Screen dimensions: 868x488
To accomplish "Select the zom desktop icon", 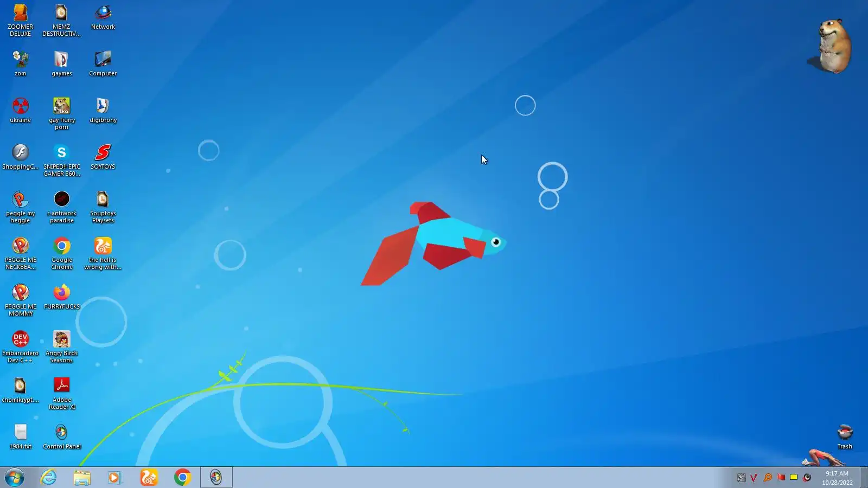I will coord(20,63).
